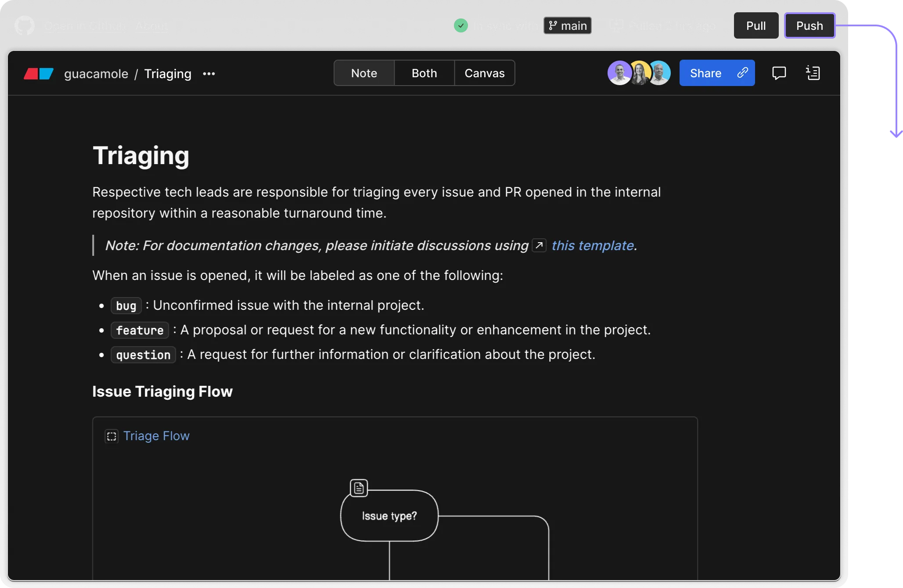903x588 pixels.
Task: Click the Push button
Action: [809, 25]
